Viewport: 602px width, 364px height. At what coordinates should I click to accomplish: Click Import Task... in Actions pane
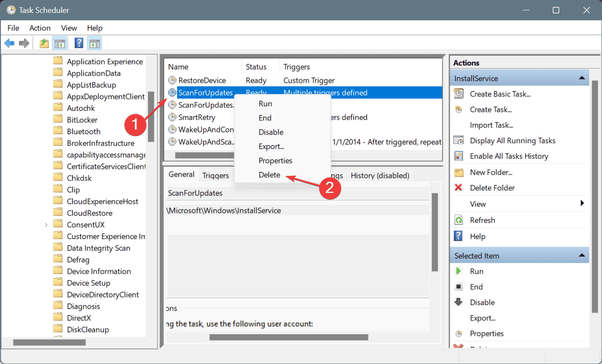point(491,125)
